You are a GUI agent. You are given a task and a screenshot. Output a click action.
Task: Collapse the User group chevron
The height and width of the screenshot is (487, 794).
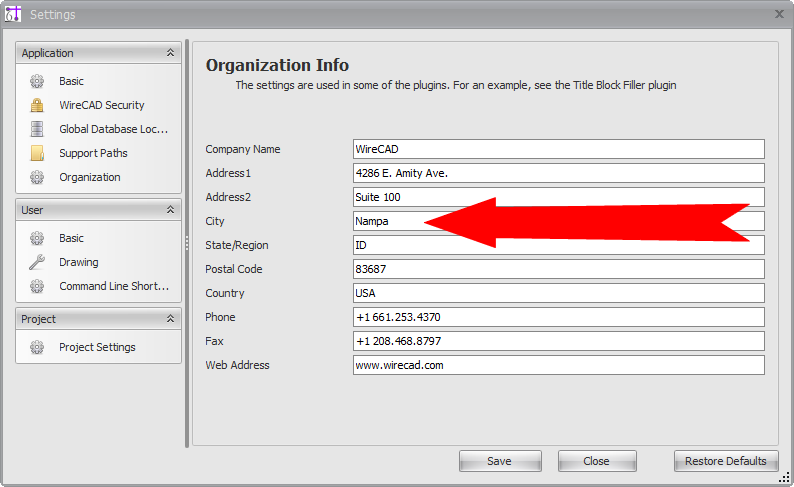point(171,210)
